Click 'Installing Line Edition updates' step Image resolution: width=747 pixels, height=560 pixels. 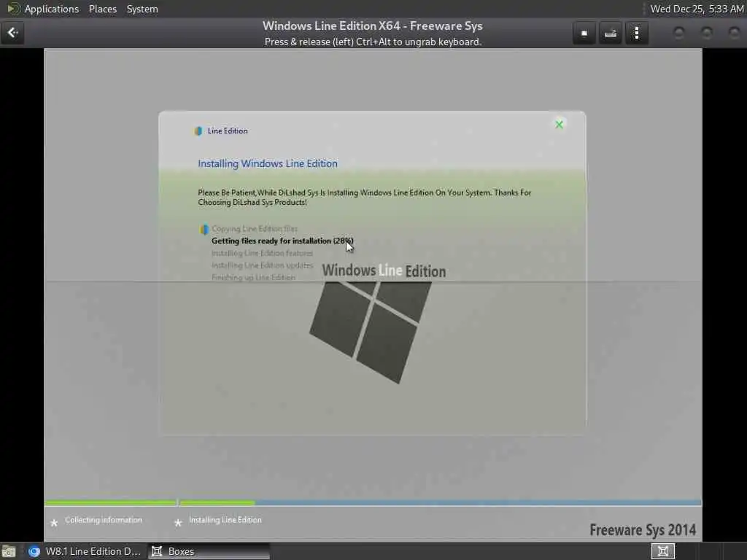click(263, 265)
